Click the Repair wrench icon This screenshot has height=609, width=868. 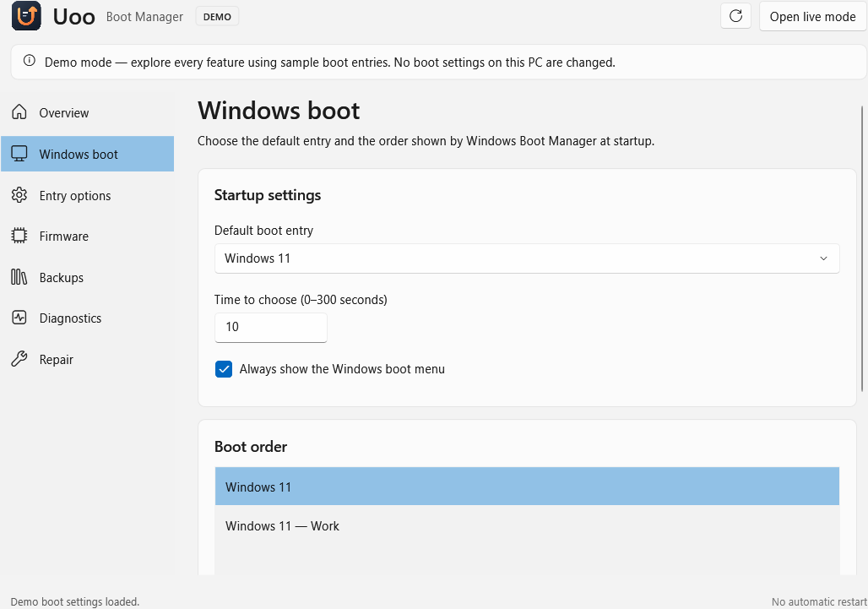(19, 359)
